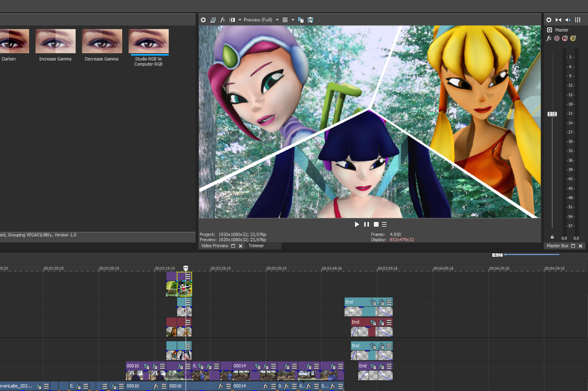This screenshot has width=588, height=391.
Task: Toggle Master bus mute button
Action: [x=565, y=38]
